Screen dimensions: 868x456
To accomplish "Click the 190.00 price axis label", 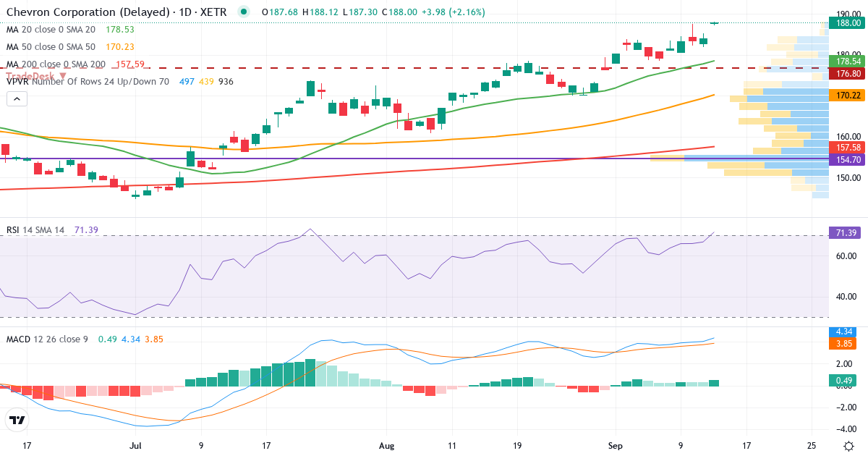I will coord(848,14).
